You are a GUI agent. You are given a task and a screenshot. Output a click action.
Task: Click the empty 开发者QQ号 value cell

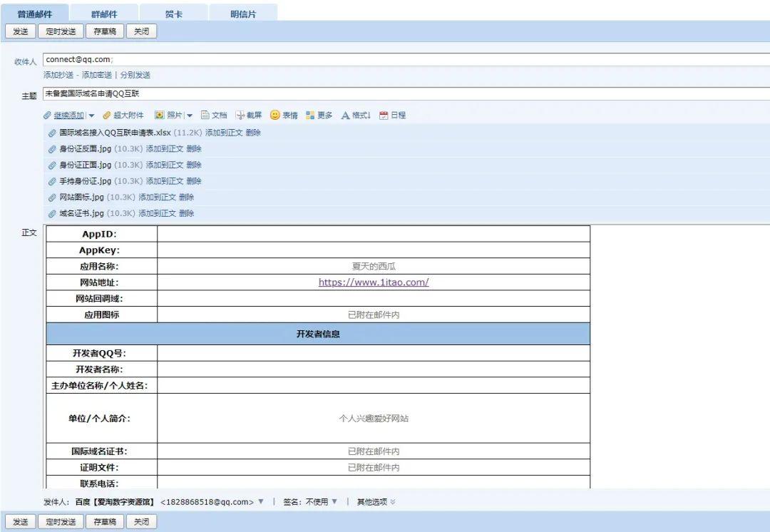(x=374, y=353)
